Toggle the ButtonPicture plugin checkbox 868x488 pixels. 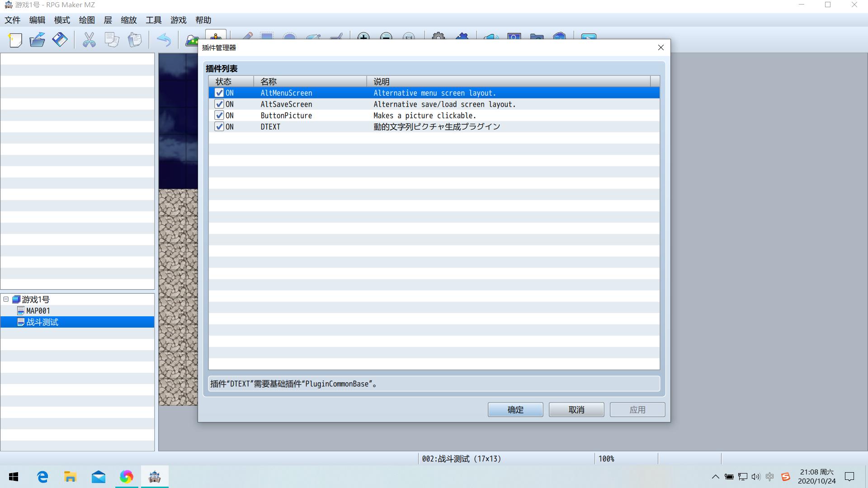[x=219, y=115]
